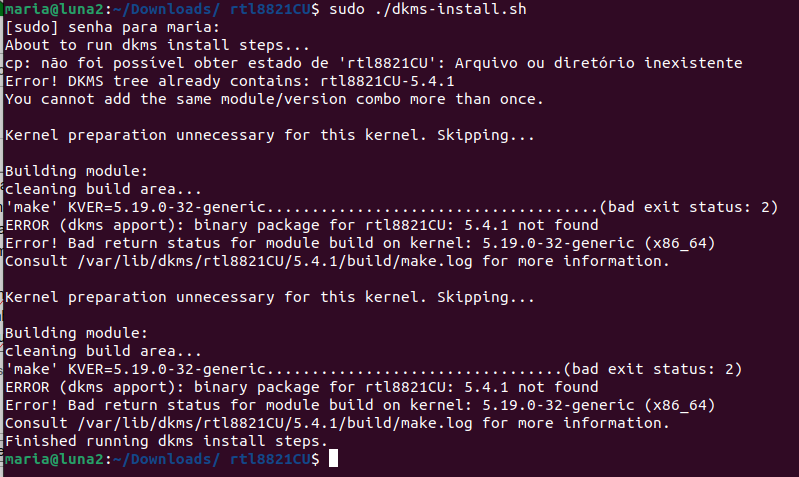Image resolution: width=799 pixels, height=477 pixels.
Task: Click the second 'Error! Bad return status' line
Action: [360, 405]
